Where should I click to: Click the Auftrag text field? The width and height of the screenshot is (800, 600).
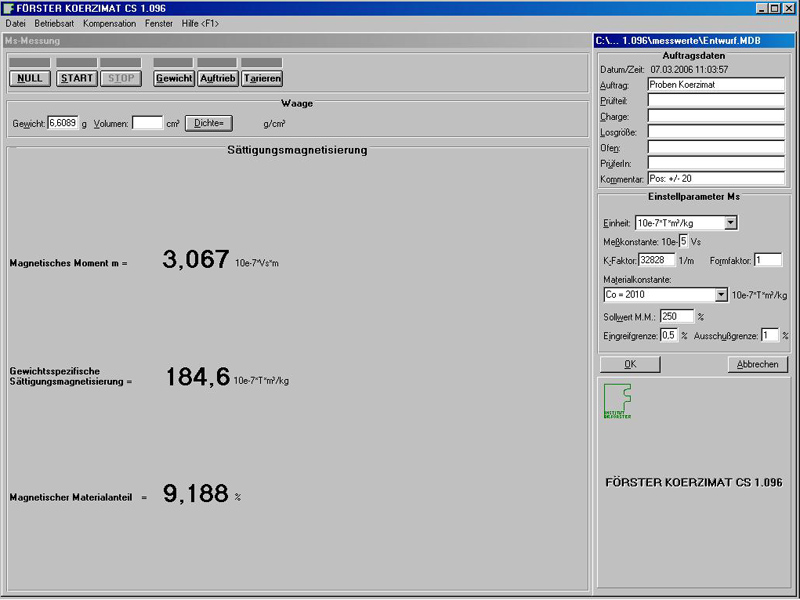[716, 85]
